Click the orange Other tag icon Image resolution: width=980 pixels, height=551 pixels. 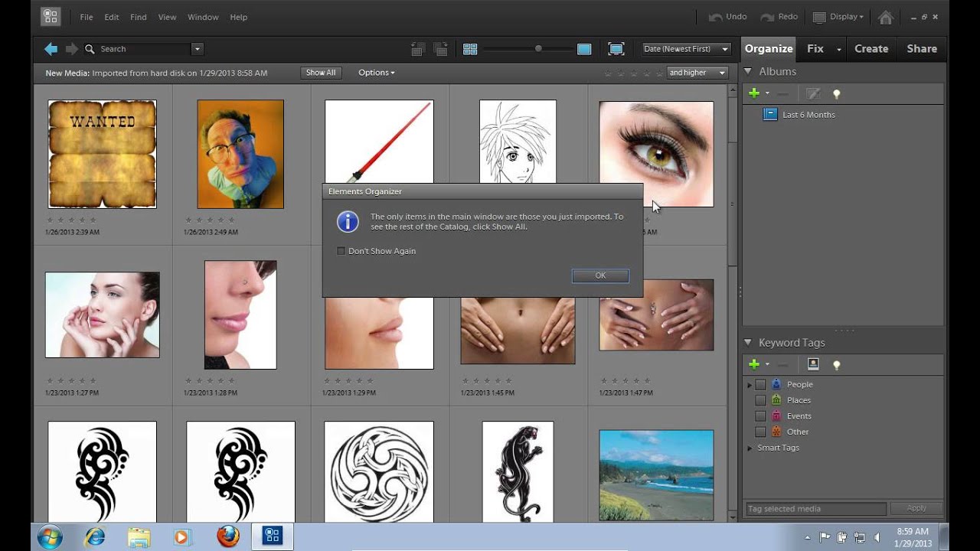tap(776, 432)
